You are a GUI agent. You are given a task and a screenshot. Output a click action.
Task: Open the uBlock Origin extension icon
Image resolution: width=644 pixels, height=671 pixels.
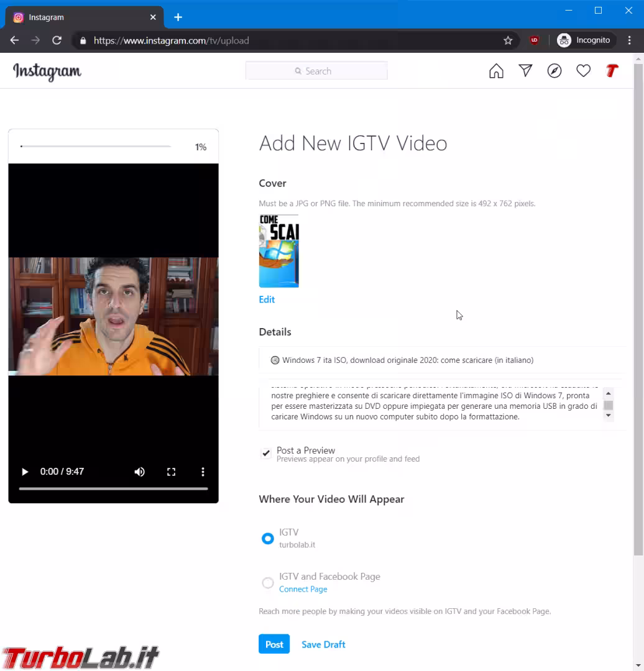[x=534, y=40]
